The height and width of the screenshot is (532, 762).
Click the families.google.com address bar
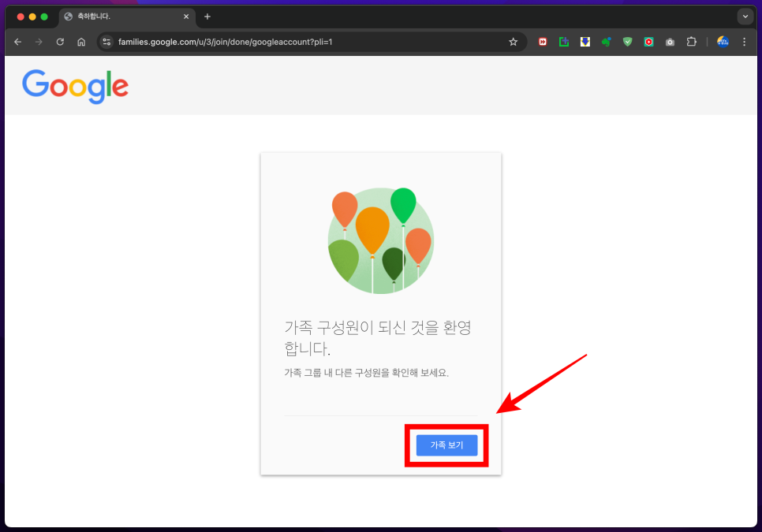312,43
